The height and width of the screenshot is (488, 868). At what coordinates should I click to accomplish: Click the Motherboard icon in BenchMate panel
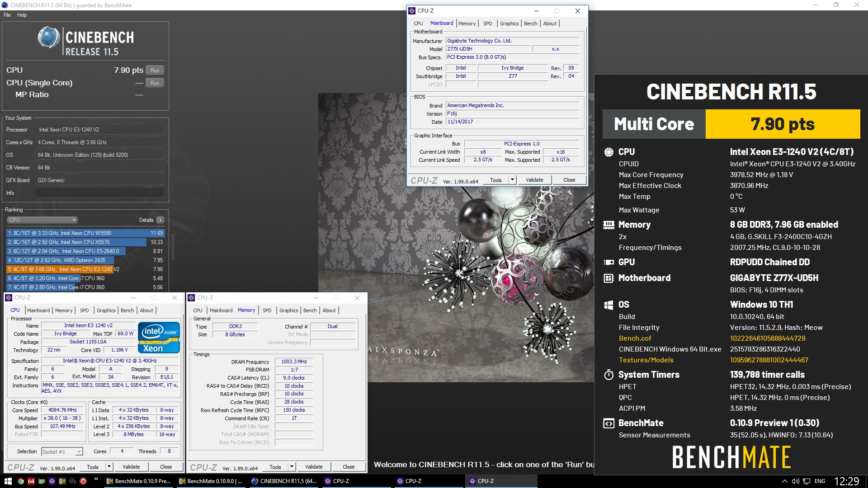(609, 278)
